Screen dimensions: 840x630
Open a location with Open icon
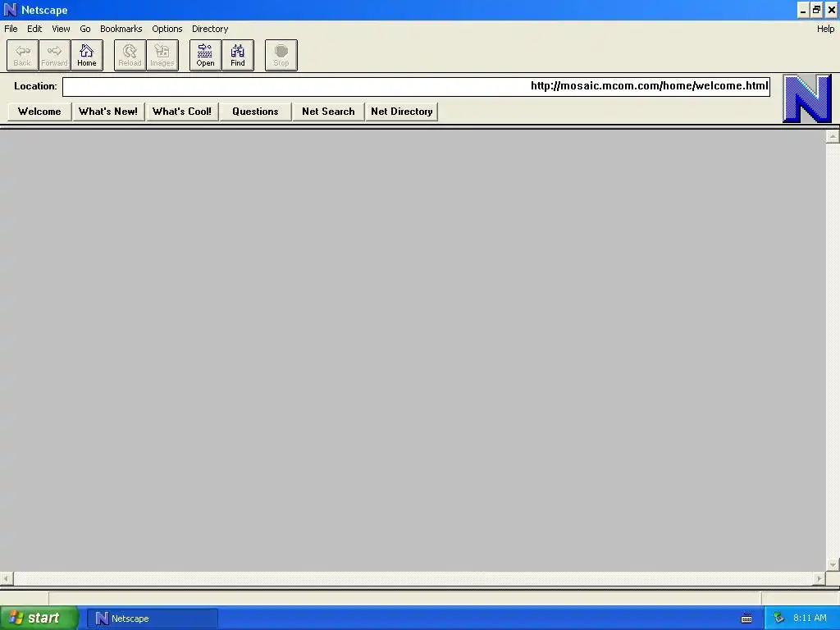[x=205, y=55]
